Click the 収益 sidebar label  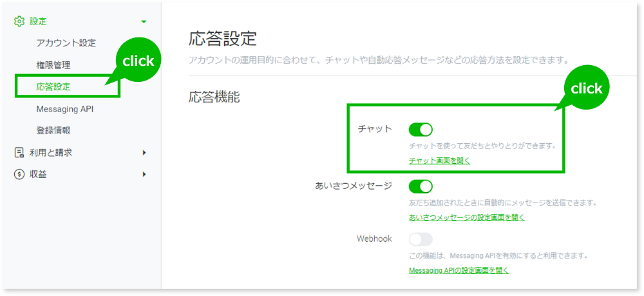(38, 174)
